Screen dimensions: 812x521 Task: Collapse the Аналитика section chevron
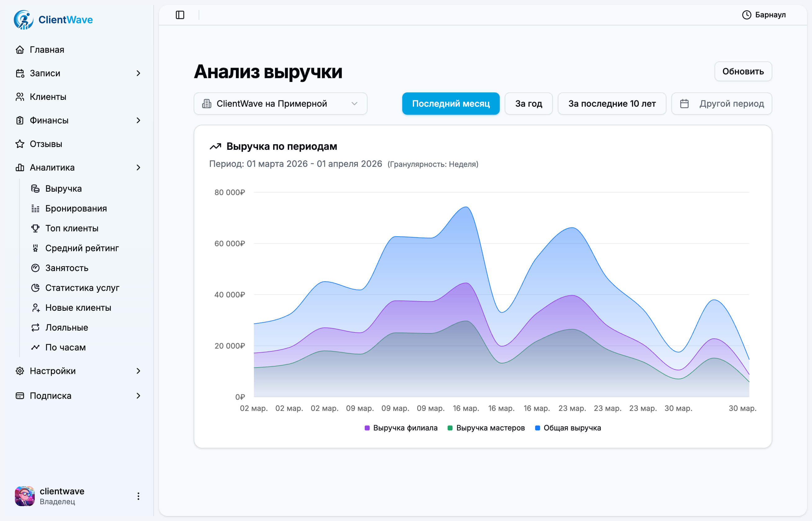(x=138, y=167)
